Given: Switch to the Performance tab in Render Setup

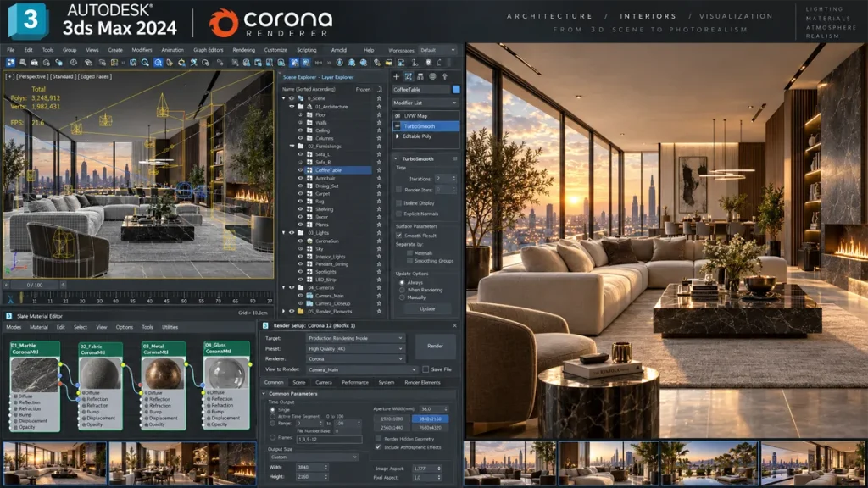Looking at the screenshot, I should [x=355, y=382].
